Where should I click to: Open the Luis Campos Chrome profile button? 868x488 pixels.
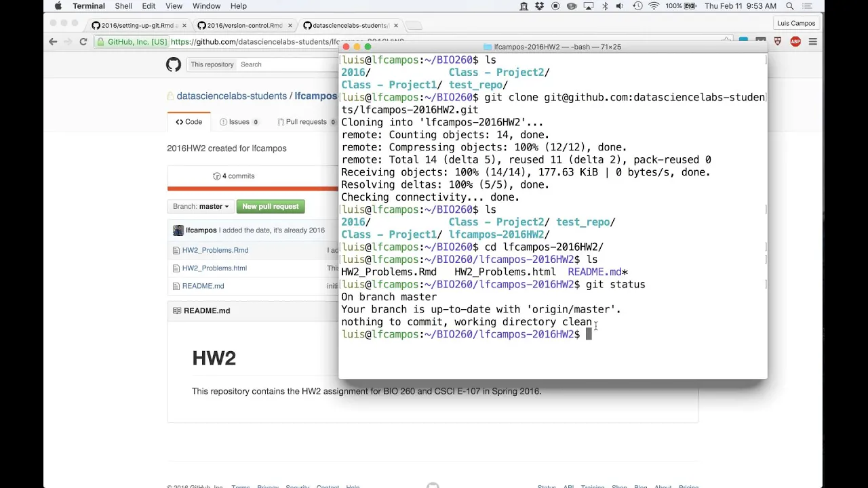coord(796,23)
